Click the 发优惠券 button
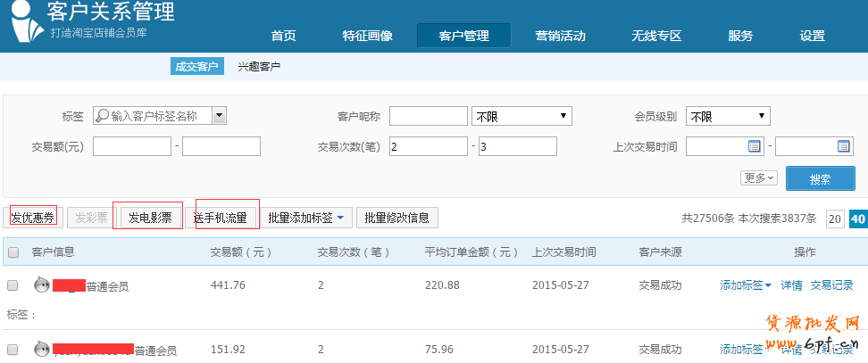 32,218
